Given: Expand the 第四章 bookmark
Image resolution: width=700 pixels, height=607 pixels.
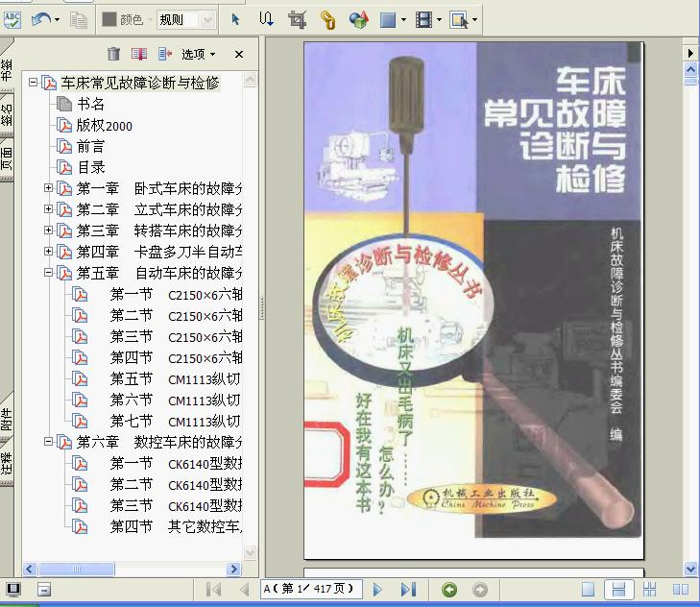Looking at the screenshot, I should click(48, 251).
